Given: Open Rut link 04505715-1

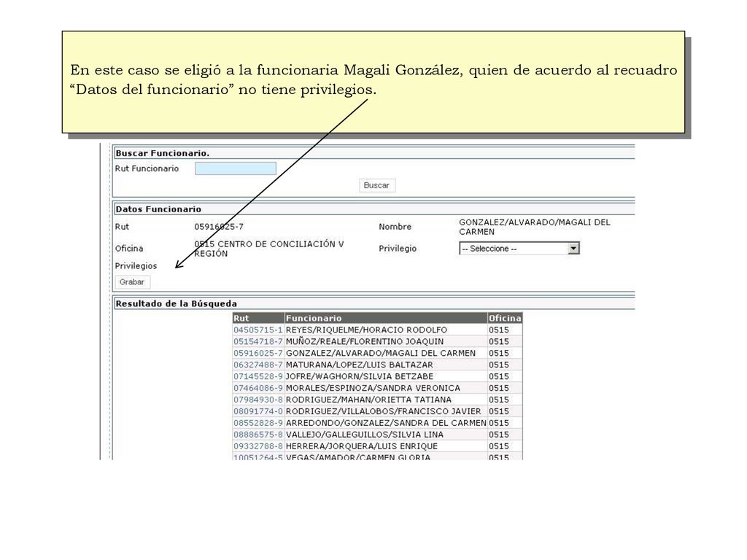Looking at the screenshot, I should tap(258, 330).
